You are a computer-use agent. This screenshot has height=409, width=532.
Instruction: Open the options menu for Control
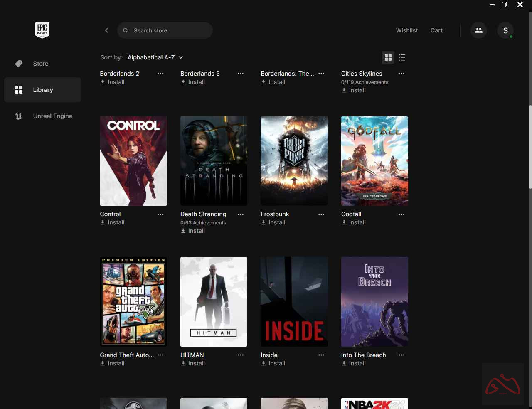tap(160, 214)
